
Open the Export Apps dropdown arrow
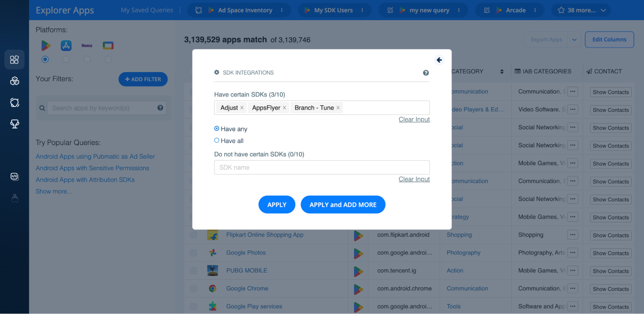click(574, 40)
